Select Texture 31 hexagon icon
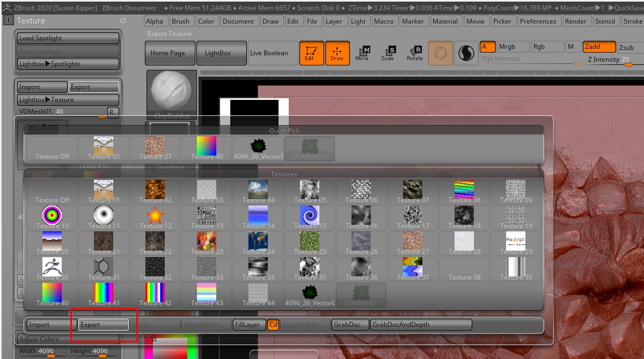644x359 pixels. [x=104, y=269]
